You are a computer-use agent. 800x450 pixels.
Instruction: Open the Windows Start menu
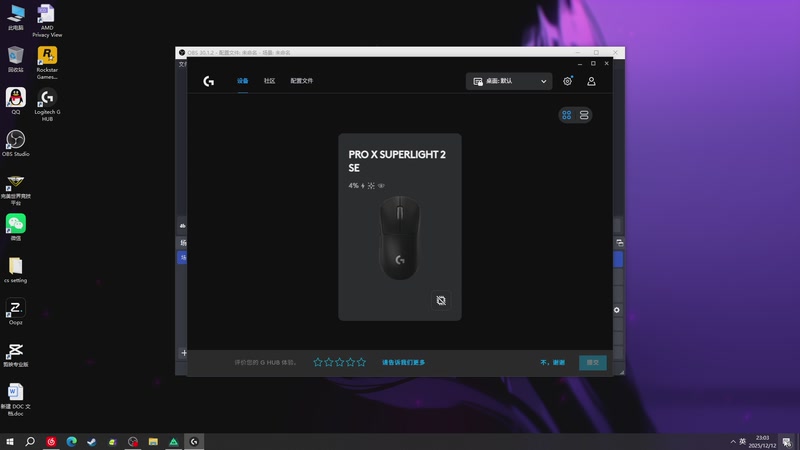[x=10, y=441]
